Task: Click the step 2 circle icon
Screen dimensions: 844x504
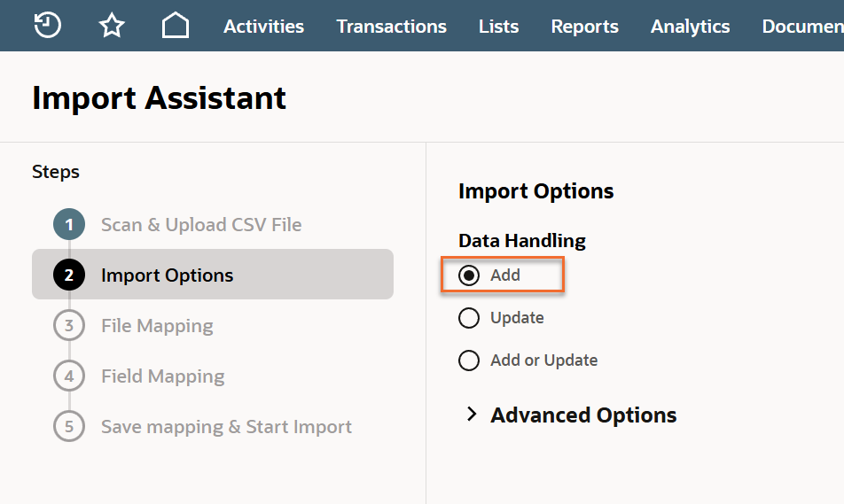Action: click(69, 275)
